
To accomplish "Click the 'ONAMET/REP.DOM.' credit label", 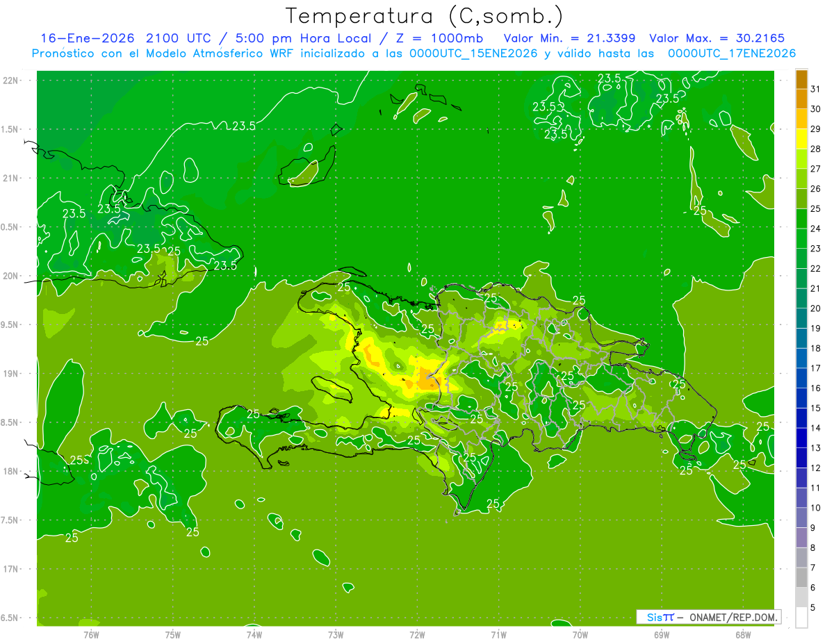I will [x=734, y=617].
